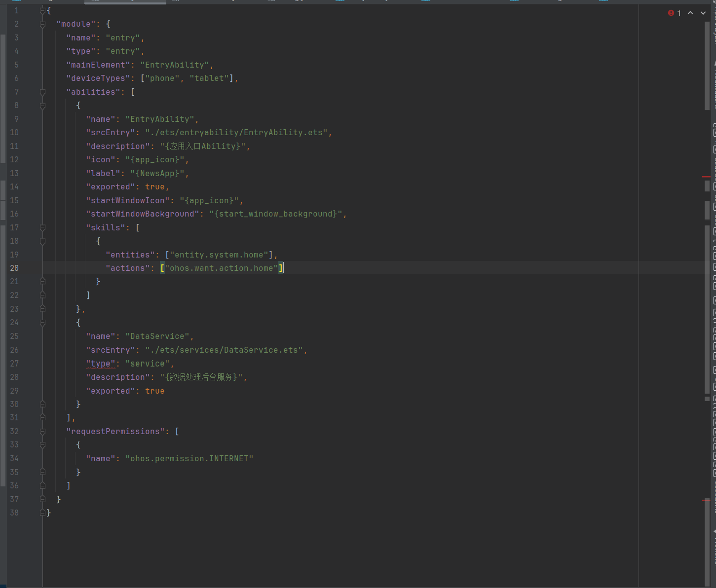
Task: Click line number 20 in gutter
Action: (14, 268)
